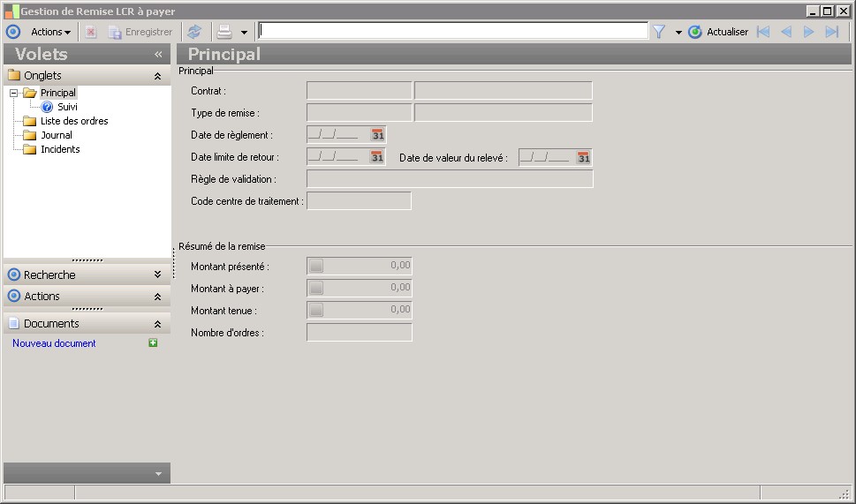856x504 pixels.
Task: Click the Documents section icon
Action: (x=14, y=323)
